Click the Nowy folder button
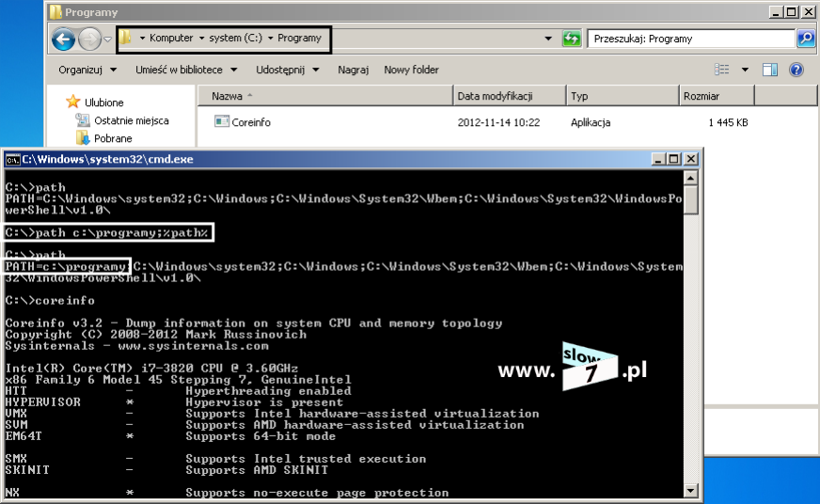This screenshot has height=504, width=820. [x=411, y=70]
